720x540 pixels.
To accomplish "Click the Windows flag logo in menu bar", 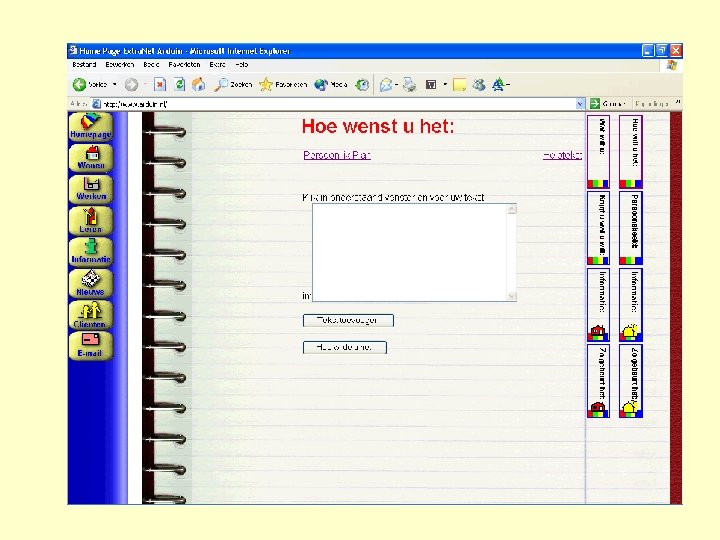I will click(x=672, y=65).
